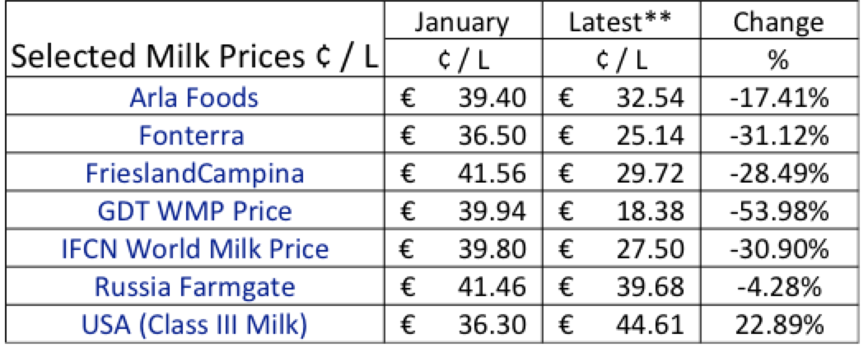Select the January column header
This screenshot has width=868, height=352.
tap(461, 22)
